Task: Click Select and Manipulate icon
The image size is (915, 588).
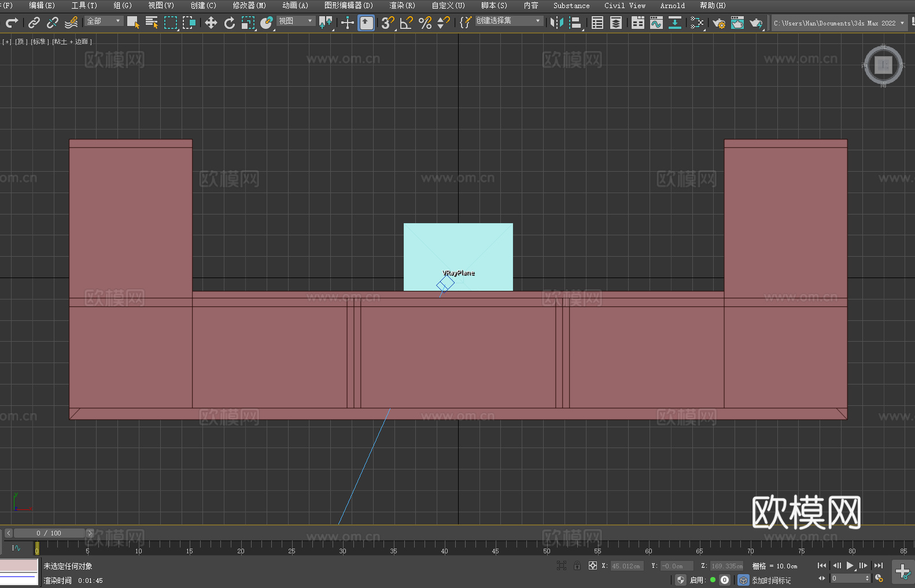Action: coord(348,23)
